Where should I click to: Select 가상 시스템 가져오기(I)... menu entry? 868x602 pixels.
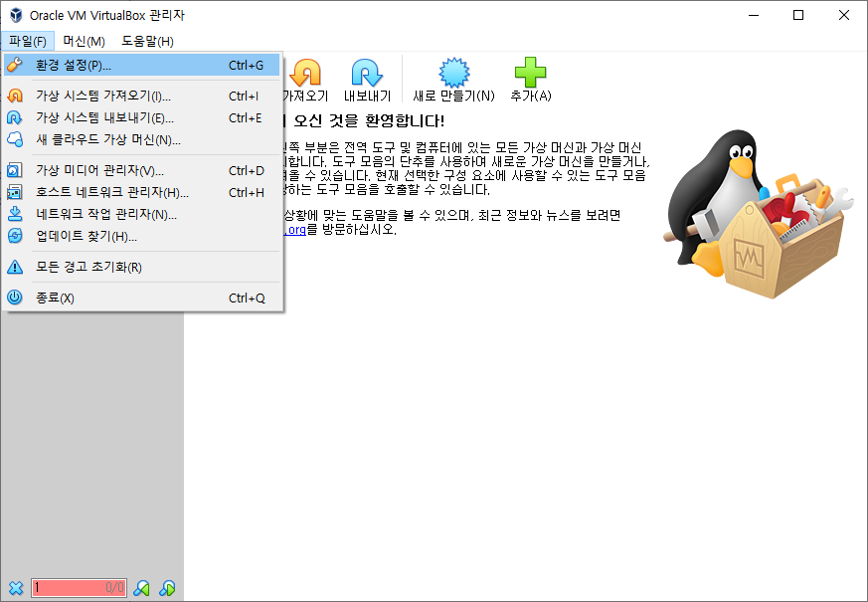click(142, 96)
